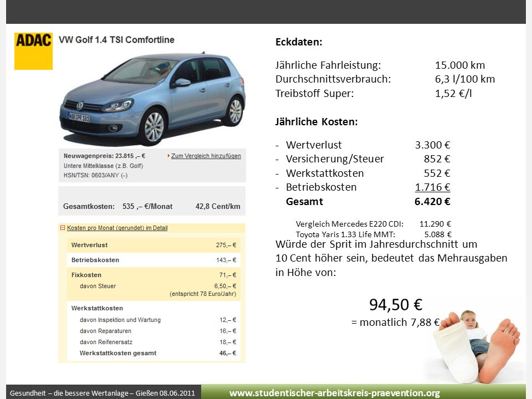Click the 'davon Reparaturen' row

[154, 331]
